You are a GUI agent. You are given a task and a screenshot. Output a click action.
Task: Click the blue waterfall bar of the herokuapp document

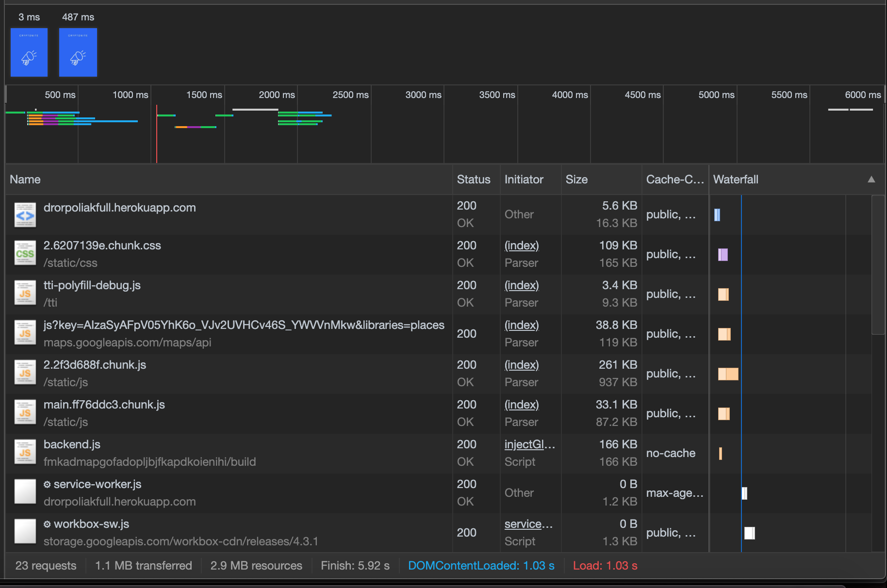click(717, 215)
